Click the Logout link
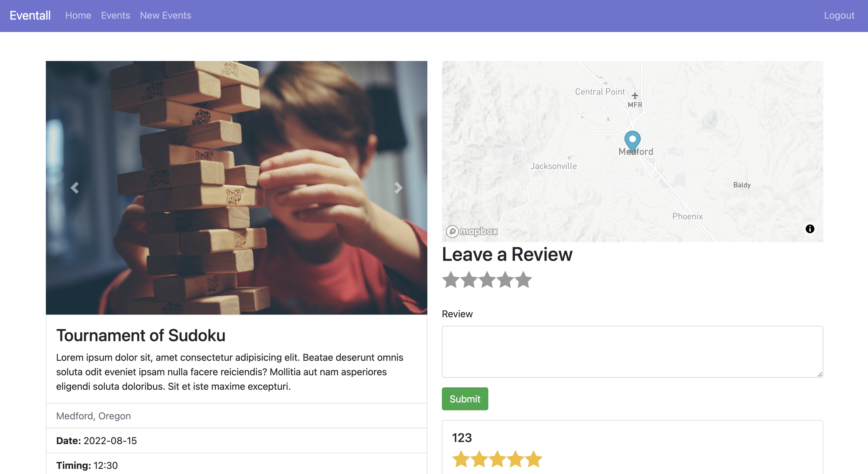Viewport: 868px width, 474px height. point(839,15)
